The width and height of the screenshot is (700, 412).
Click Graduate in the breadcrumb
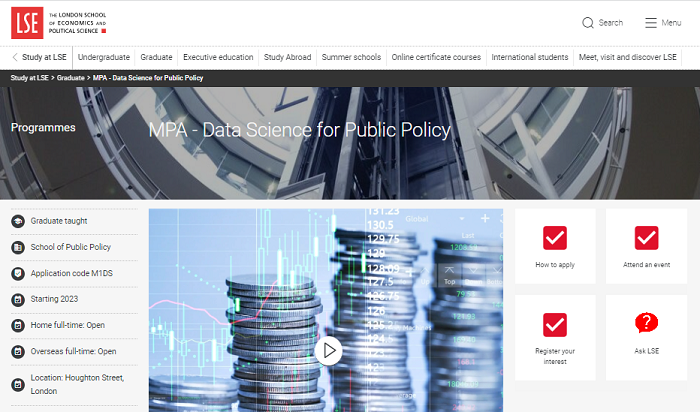[x=70, y=78]
